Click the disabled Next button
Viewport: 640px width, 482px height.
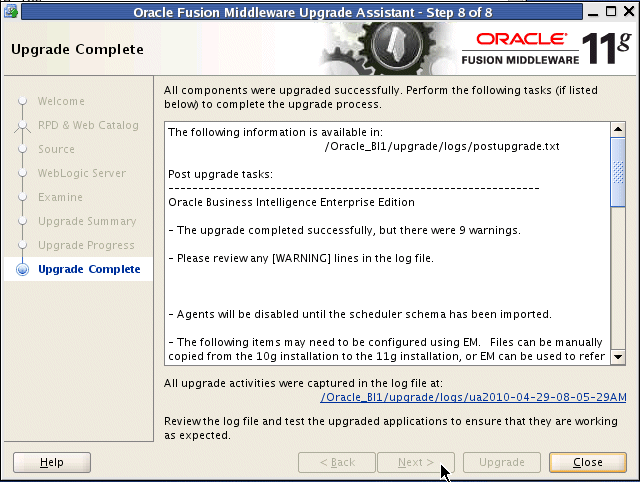[x=416, y=462]
